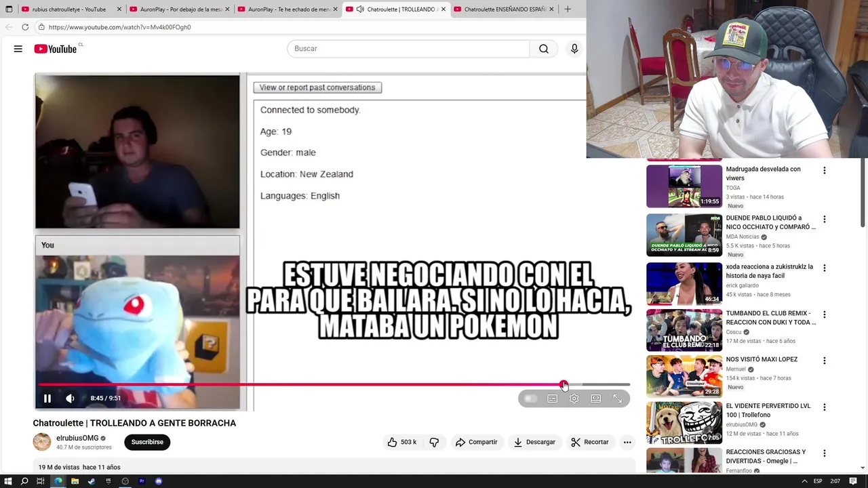Open 'NOS VISITÓ MAXI LOPEZ' video thumbnail
This screenshot has height=488, width=868.
[x=684, y=375]
